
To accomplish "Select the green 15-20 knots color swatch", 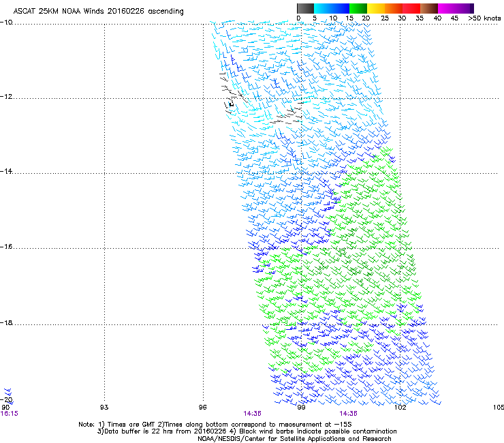I will [x=358, y=8].
